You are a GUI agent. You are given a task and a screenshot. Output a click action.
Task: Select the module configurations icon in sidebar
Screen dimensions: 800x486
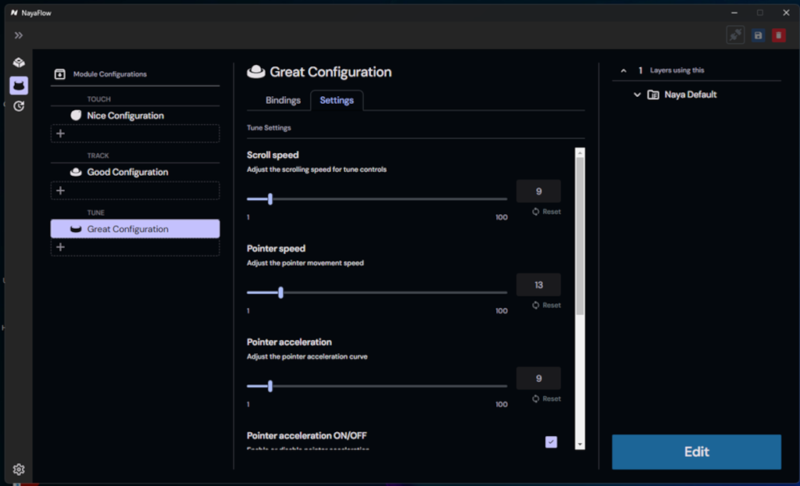[19, 85]
